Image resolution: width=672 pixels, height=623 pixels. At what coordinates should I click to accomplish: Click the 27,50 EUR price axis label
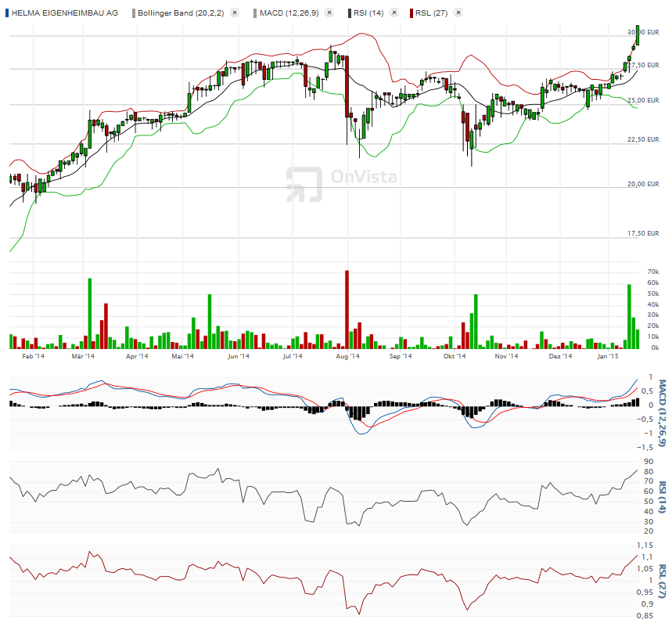point(643,65)
